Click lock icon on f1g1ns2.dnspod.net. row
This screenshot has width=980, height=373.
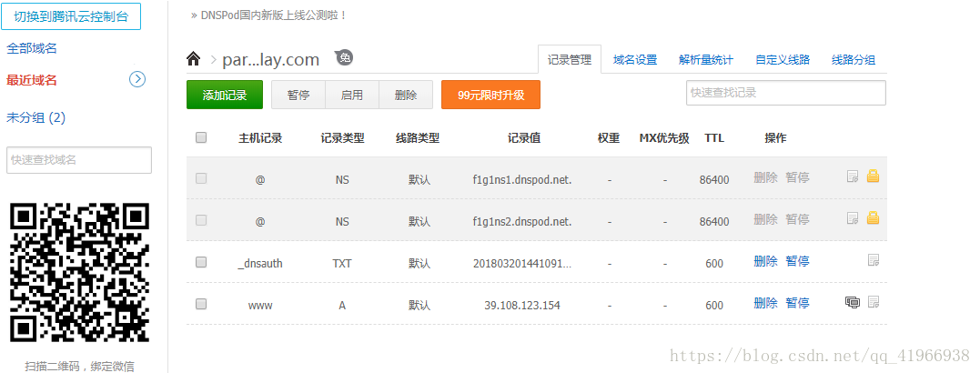tap(874, 218)
